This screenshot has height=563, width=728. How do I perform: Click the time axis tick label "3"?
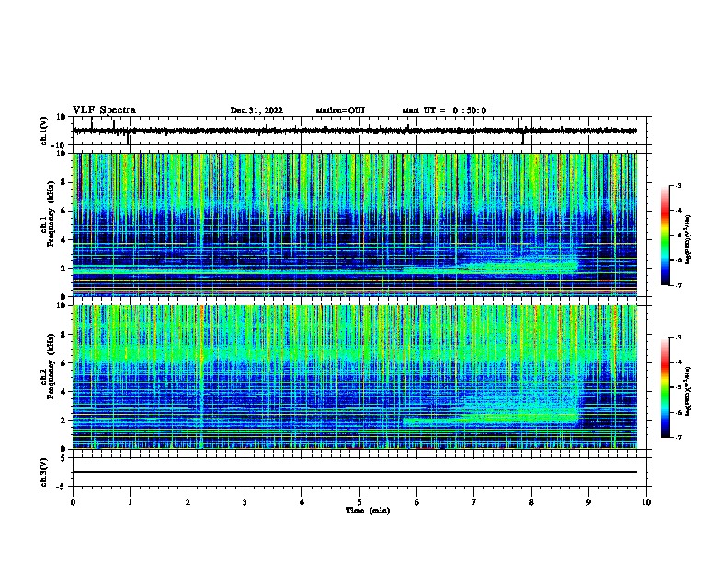[x=245, y=502]
